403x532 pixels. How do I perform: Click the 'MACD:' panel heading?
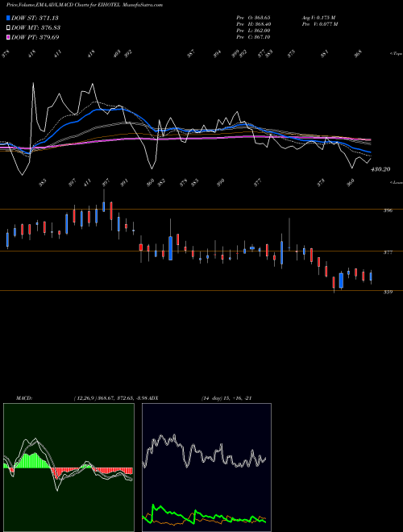24,398
